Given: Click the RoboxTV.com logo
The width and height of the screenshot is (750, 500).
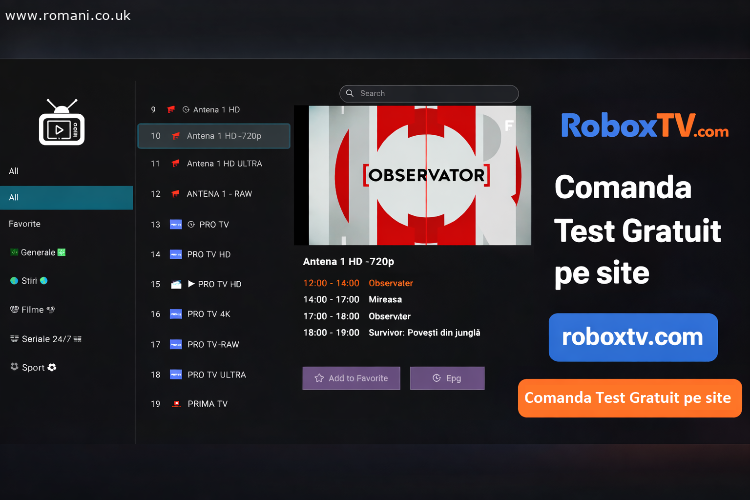Looking at the screenshot, I should (645, 125).
